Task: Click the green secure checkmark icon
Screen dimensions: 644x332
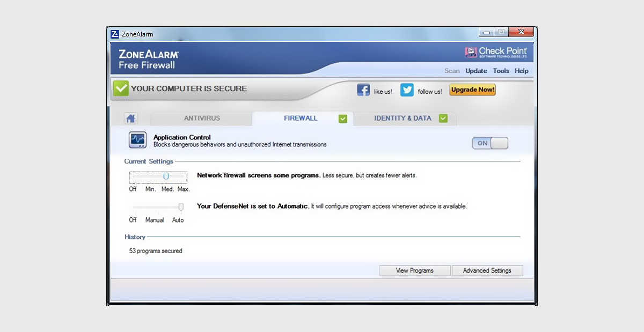Action: [x=121, y=88]
